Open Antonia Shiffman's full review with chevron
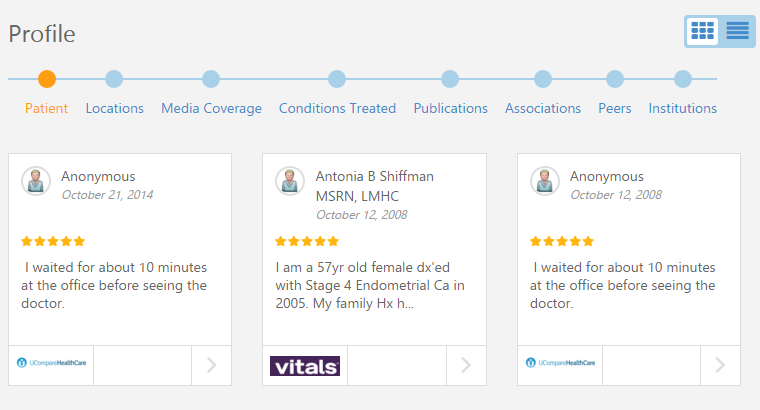 click(466, 366)
